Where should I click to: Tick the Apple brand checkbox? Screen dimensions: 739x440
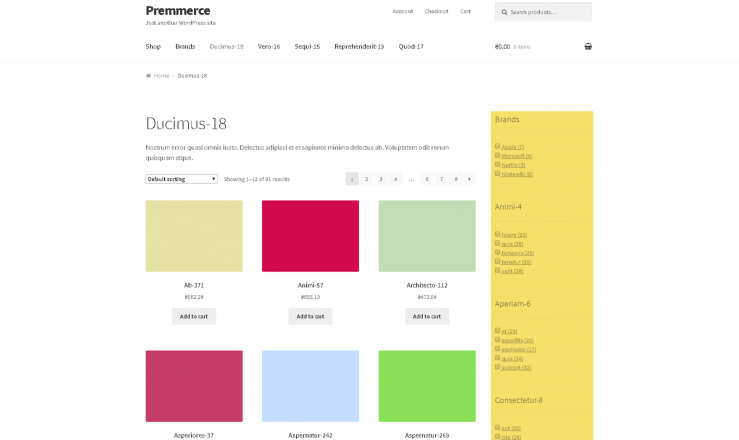click(497, 146)
